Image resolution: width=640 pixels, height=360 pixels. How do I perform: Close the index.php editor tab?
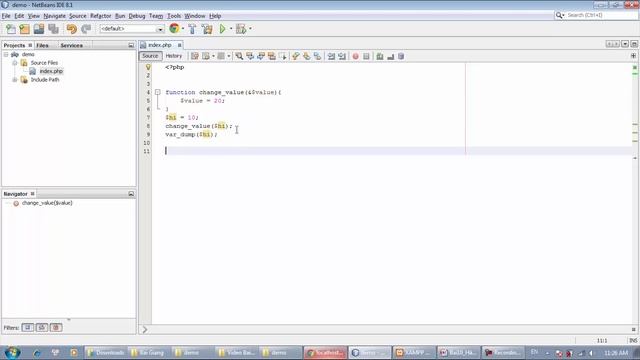point(179,45)
